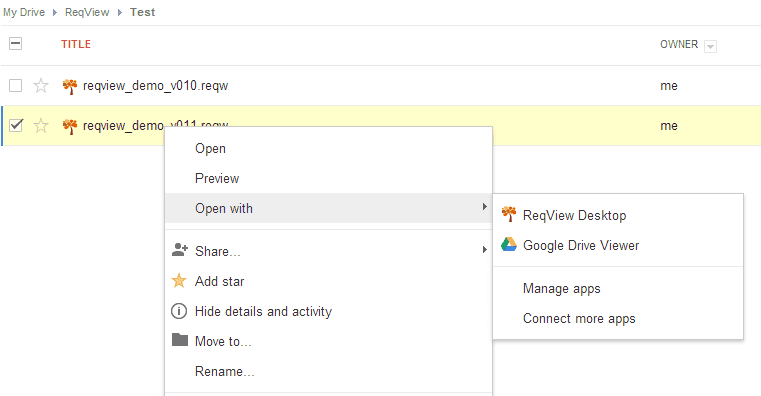Select Share... in the context menu

[329, 251]
